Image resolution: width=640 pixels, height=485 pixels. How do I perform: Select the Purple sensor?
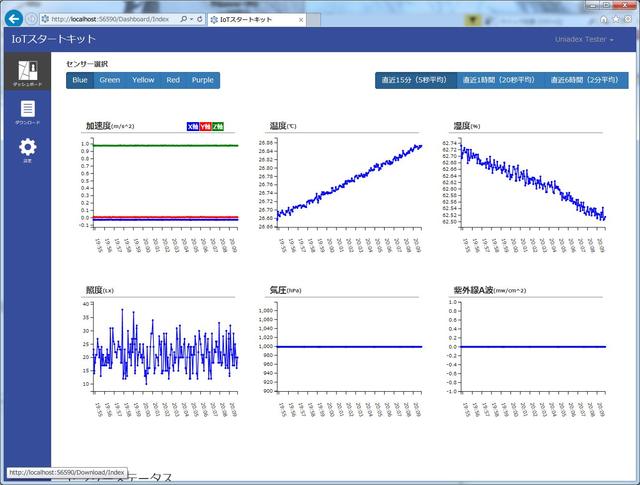[203, 80]
